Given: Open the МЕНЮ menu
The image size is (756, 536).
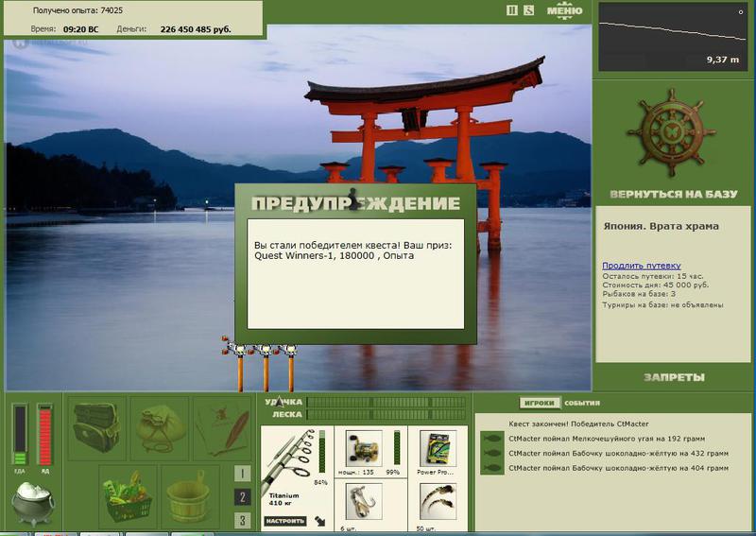Looking at the screenshot, I should coord(564,10).
